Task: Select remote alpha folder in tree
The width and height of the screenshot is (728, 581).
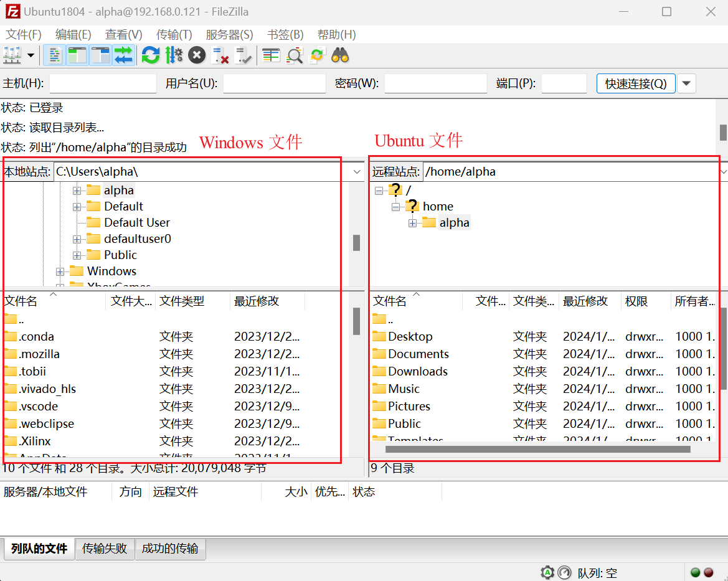Action: (455, 223)
